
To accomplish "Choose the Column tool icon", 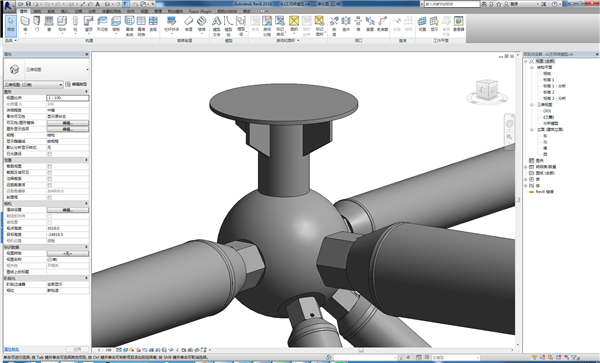I will pyautogui.click(x=75, y=23).
